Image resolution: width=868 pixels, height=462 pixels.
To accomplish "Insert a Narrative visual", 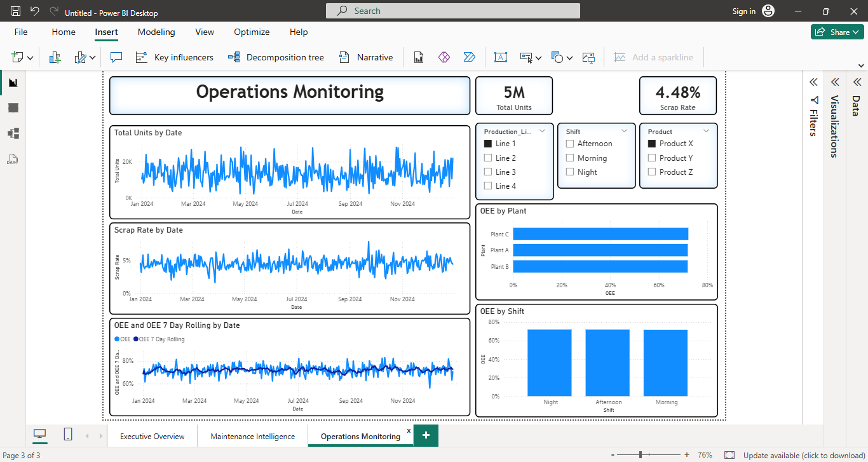I will click(x=366, y=57).
